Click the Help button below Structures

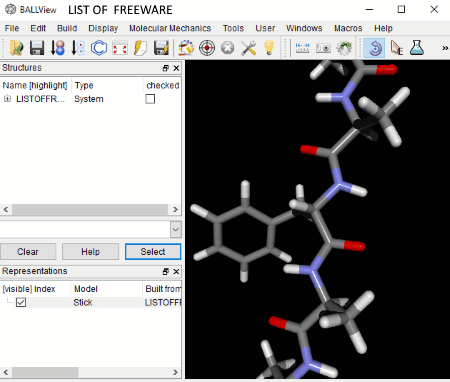click(x=90, y=252)
